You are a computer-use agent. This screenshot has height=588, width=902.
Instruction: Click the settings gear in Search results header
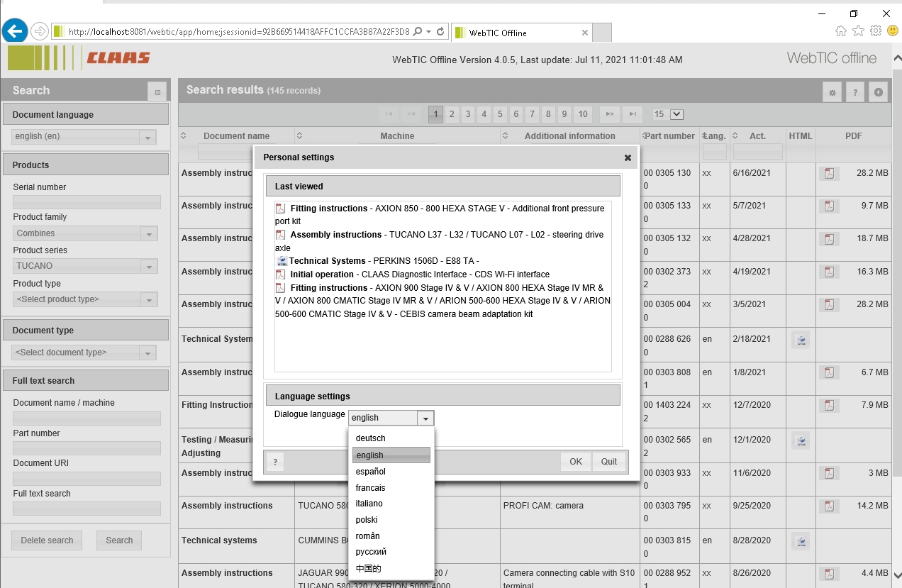832,92
